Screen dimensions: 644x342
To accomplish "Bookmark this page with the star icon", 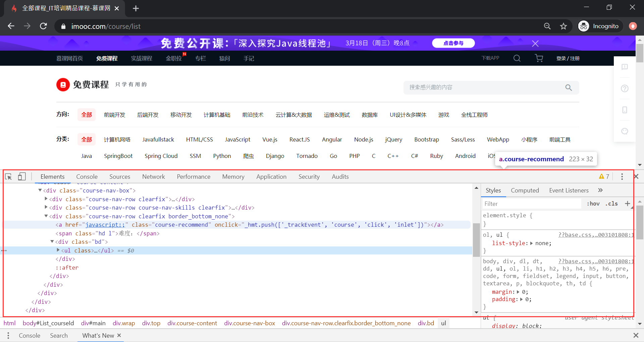I will (563, 26).
